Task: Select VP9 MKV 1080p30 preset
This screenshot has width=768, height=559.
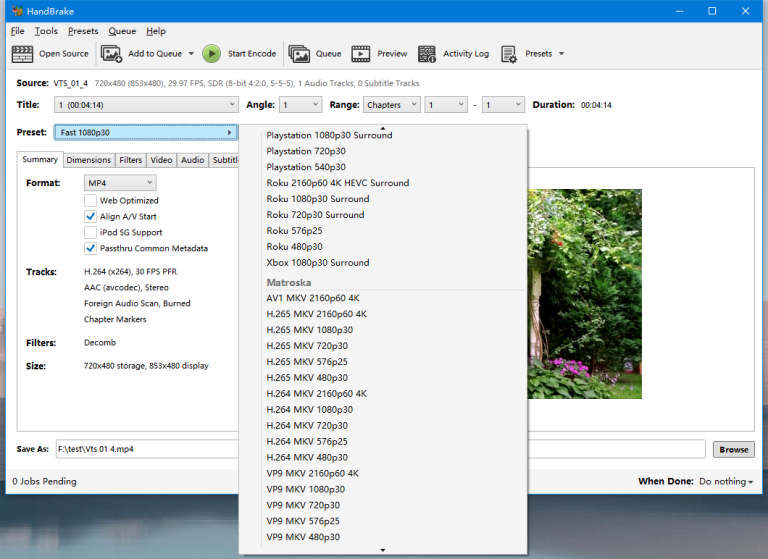Action: (305, 489)
